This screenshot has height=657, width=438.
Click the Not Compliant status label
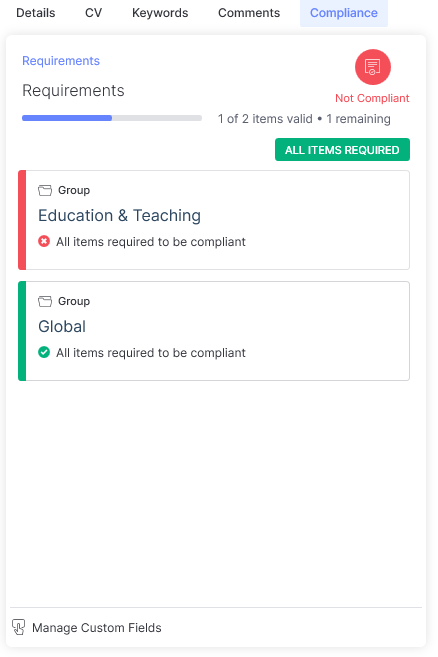click(x=372, y=98)
